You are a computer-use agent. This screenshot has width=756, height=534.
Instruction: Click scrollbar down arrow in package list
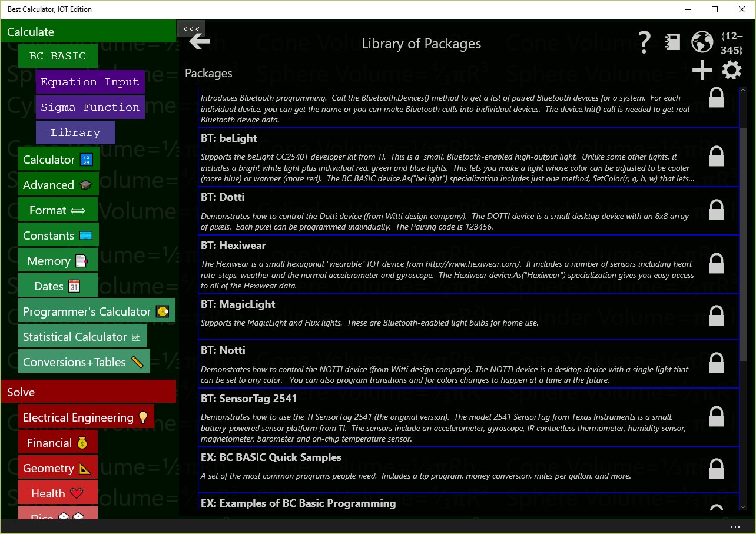(x=743, y=506)
